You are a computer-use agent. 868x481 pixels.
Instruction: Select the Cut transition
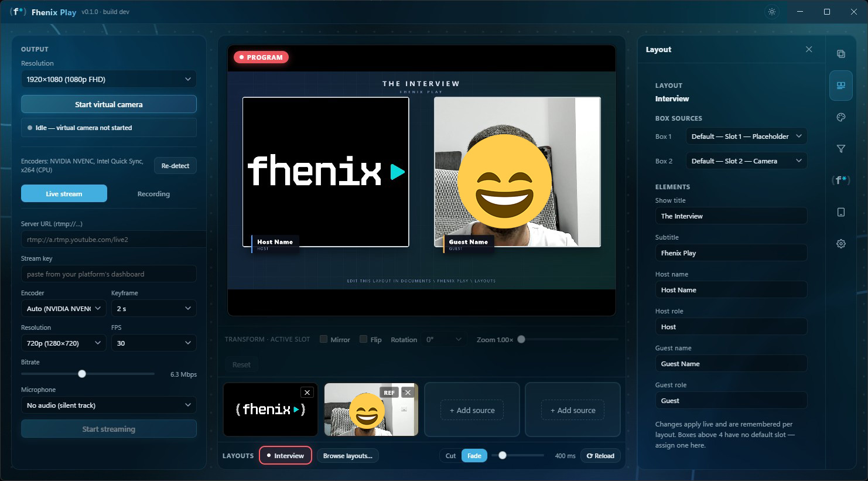point(450,456)
